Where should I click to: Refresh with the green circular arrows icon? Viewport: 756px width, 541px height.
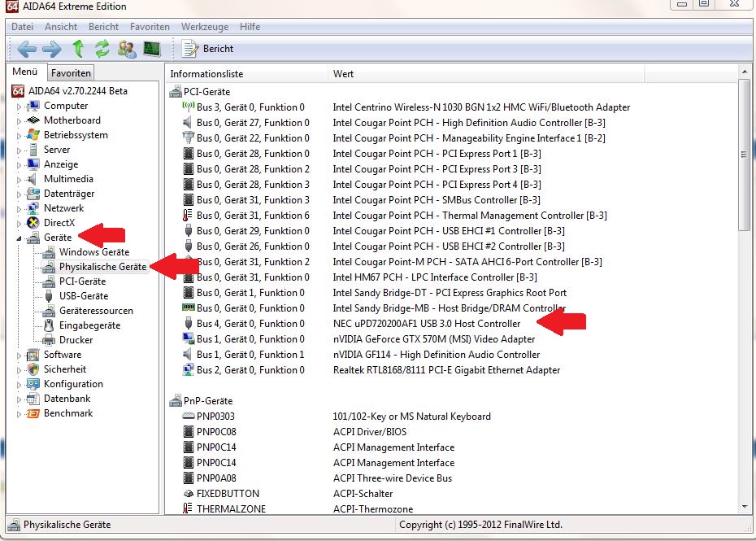[x=102, y=49]
